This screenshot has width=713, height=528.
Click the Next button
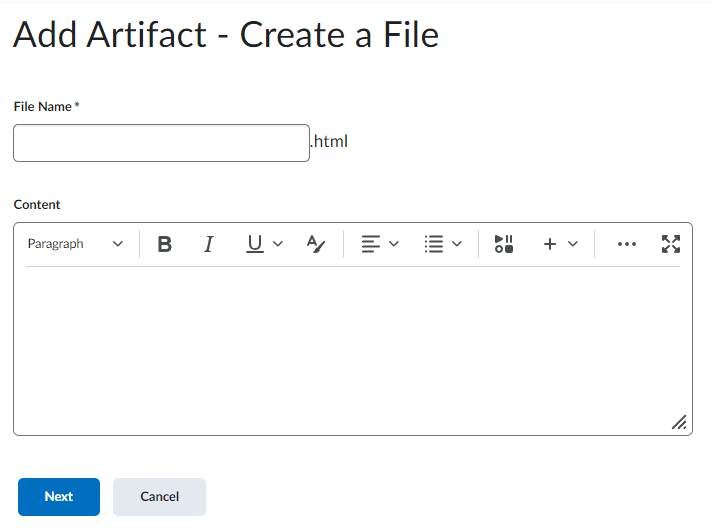click(x=59, y=497)
